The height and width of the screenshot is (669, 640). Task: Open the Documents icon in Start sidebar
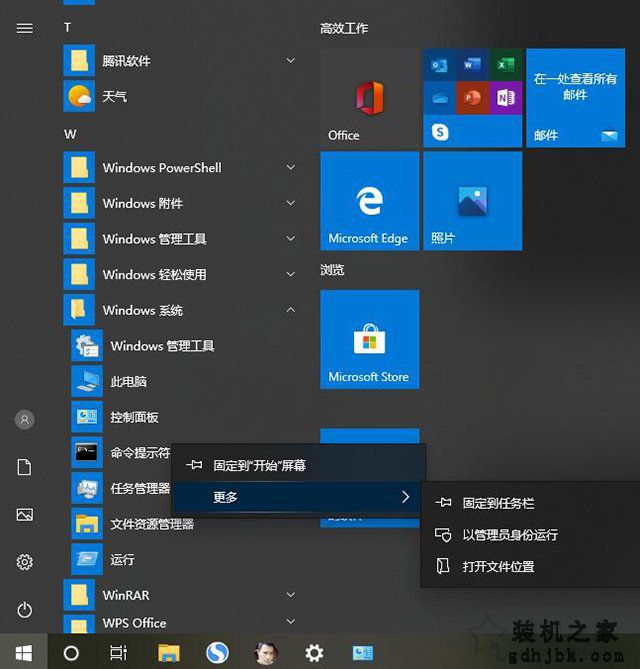click(x=24, y=467)
